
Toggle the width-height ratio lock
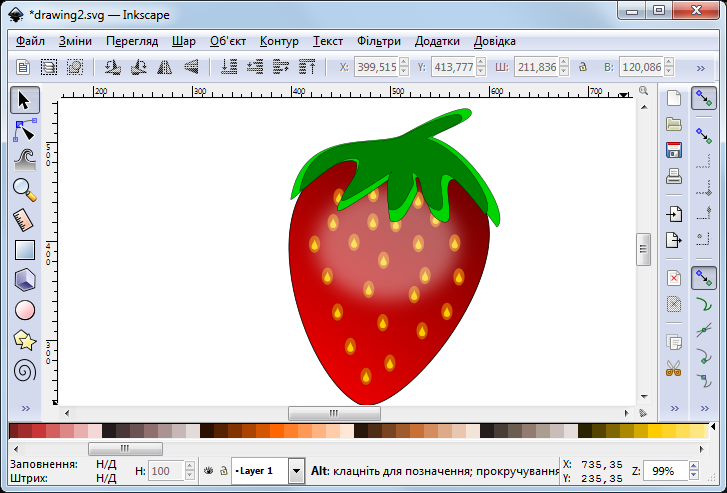click(x=582, y=67)
